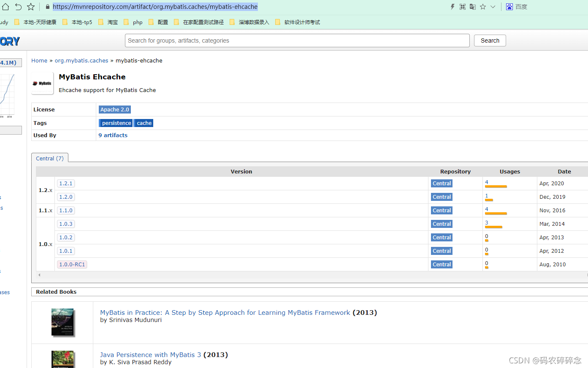Bookmark page with the left star icon
Viewport: 588px width, 368px height.
coord(31,7)
